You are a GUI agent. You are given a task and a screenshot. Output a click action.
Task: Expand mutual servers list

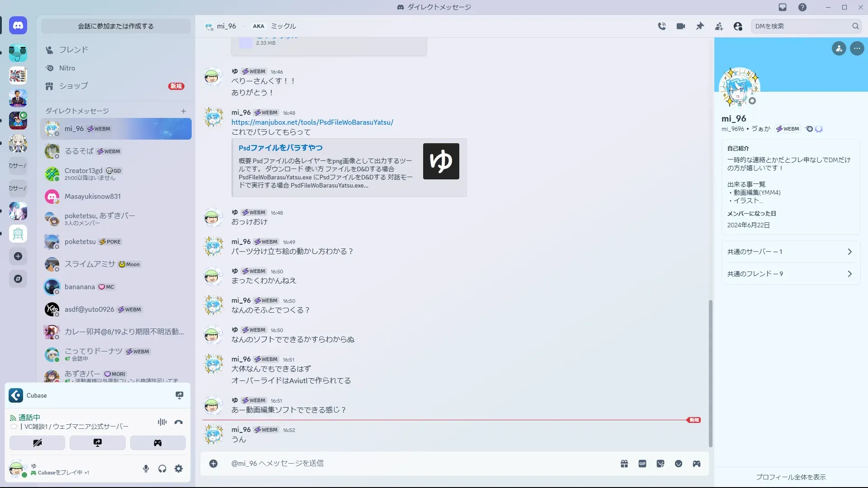790,252
